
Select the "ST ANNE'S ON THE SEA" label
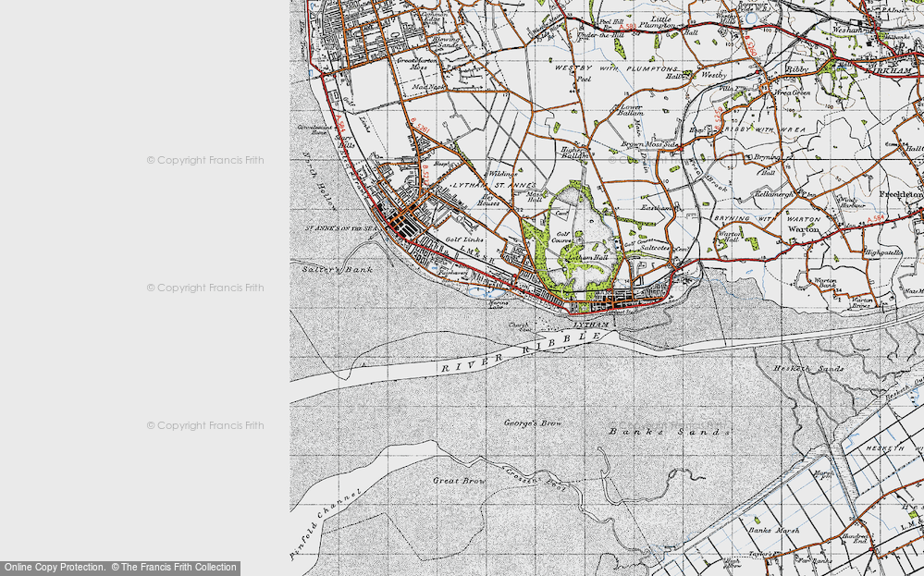coord(340,228)
